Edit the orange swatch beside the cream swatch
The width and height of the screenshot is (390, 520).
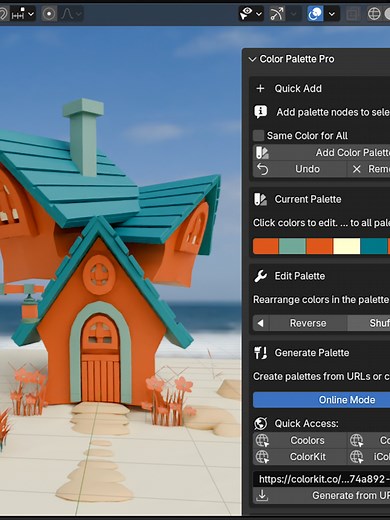point(319,246)
